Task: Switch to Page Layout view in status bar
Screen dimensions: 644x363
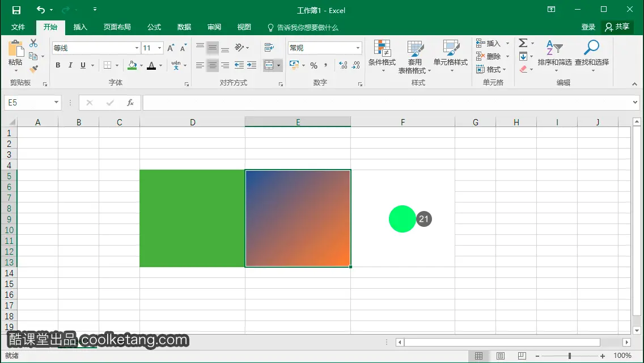Action: pos(500,356)
